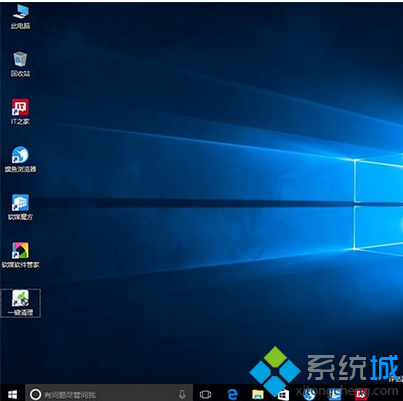Open File Explorer from the taskbar
Screen dimensions: 403x401
tap(258, 395)
